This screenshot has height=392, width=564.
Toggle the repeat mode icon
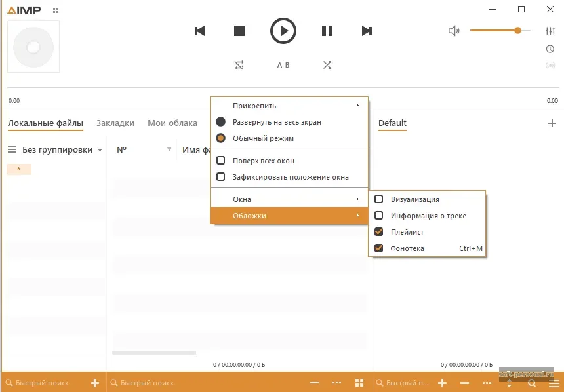click(239, 65)
